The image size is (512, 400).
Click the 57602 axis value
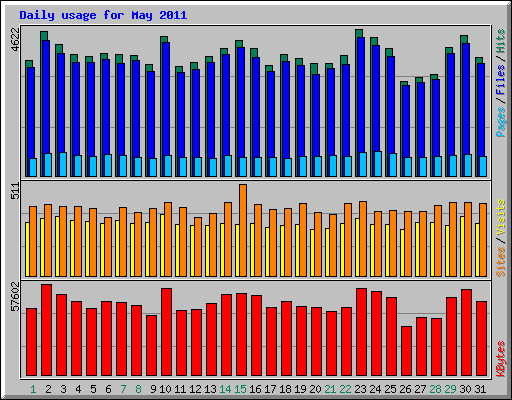[x=15, y=296]
